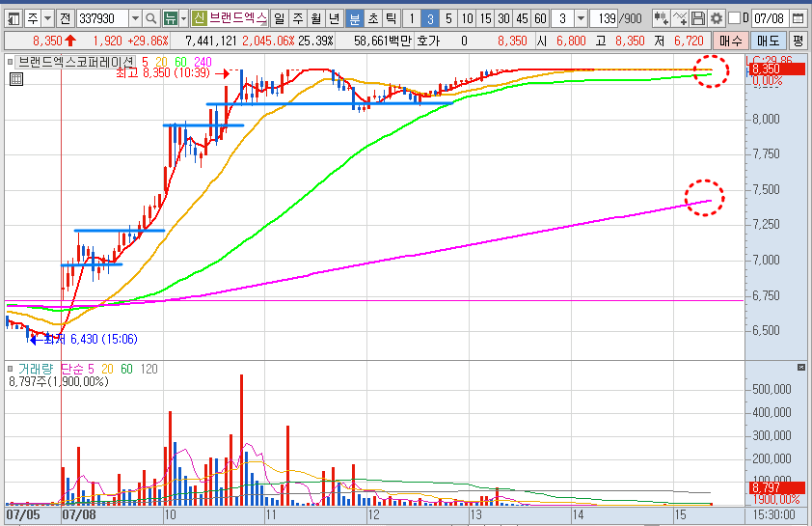Click the 호가 label in info bar
812x526 pixels.
pos(428,41)
